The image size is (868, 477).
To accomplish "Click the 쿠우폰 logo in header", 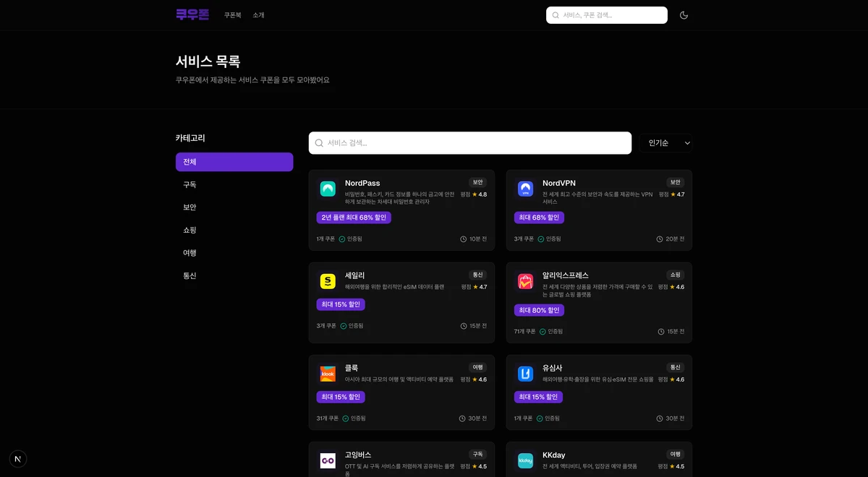I will [x=192, y=14].
